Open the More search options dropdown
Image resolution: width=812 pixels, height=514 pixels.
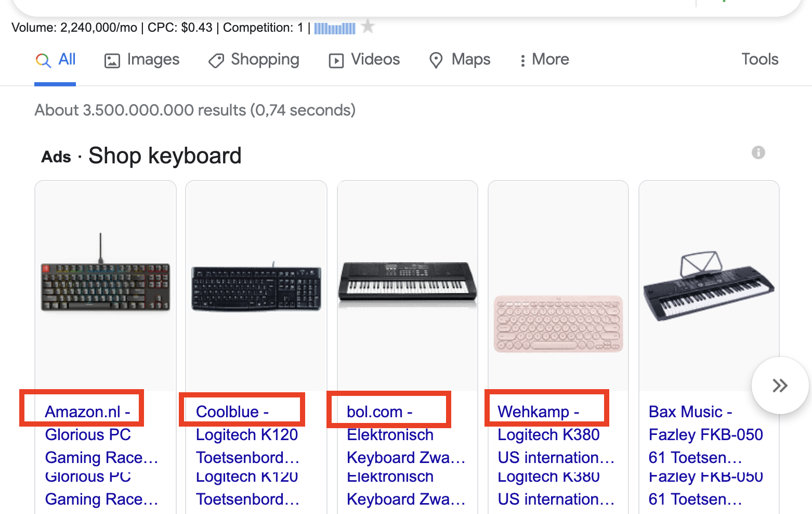tap(544, 60)
